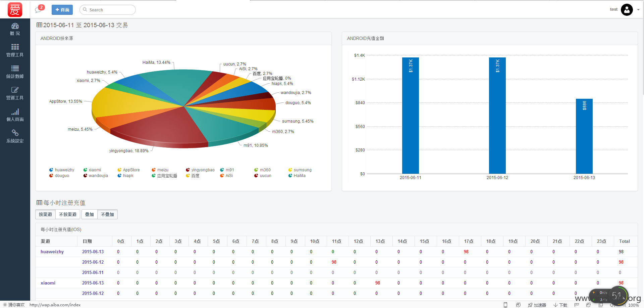Click the 100% zoom level indicator
Image resolution: width=644 pixels, height=308 pixels.
[x=633, y=305]
